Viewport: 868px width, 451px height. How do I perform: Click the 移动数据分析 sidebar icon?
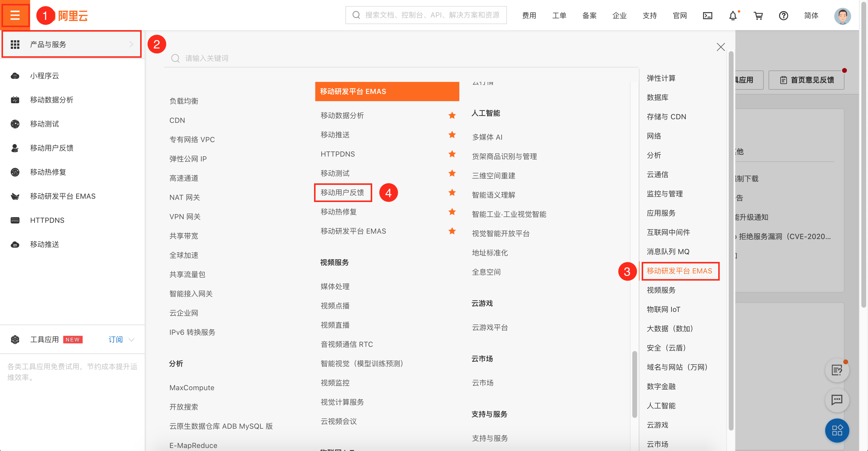pos(15,100)
